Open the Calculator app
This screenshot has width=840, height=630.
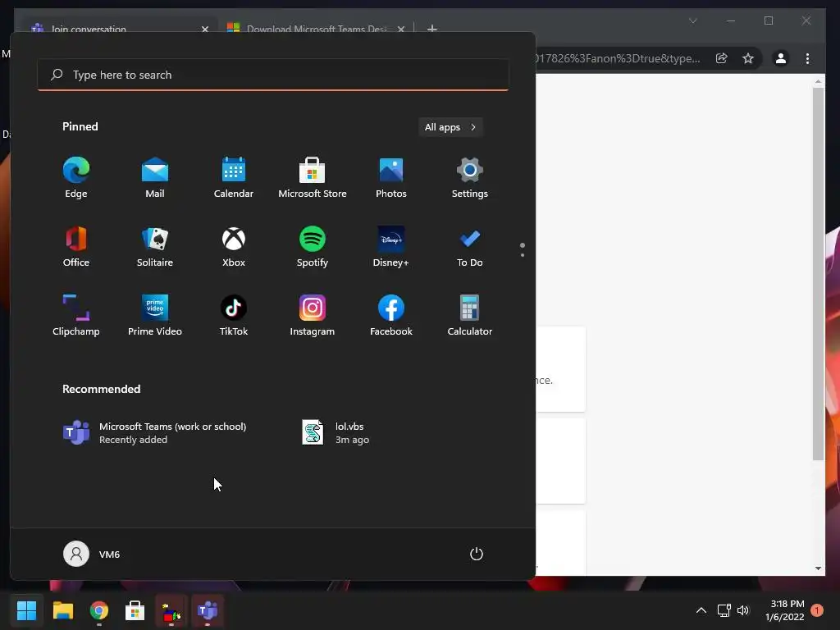(470, 316)
